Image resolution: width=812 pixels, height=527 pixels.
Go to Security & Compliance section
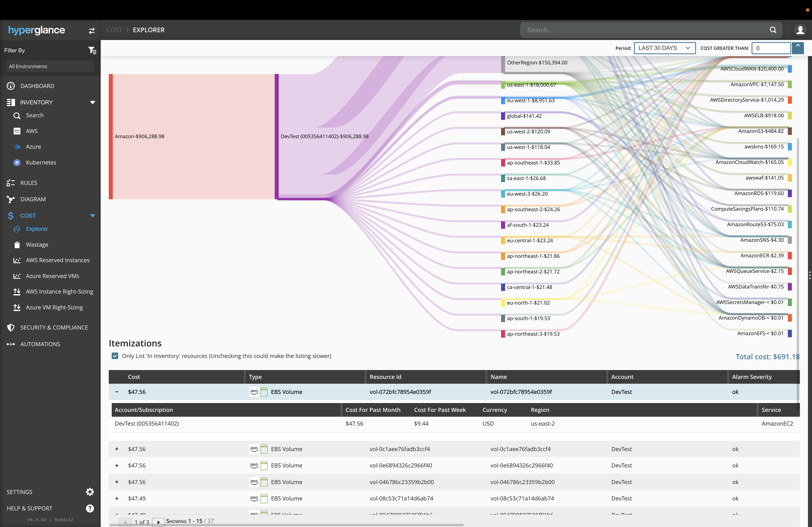[x=54, y=327]
